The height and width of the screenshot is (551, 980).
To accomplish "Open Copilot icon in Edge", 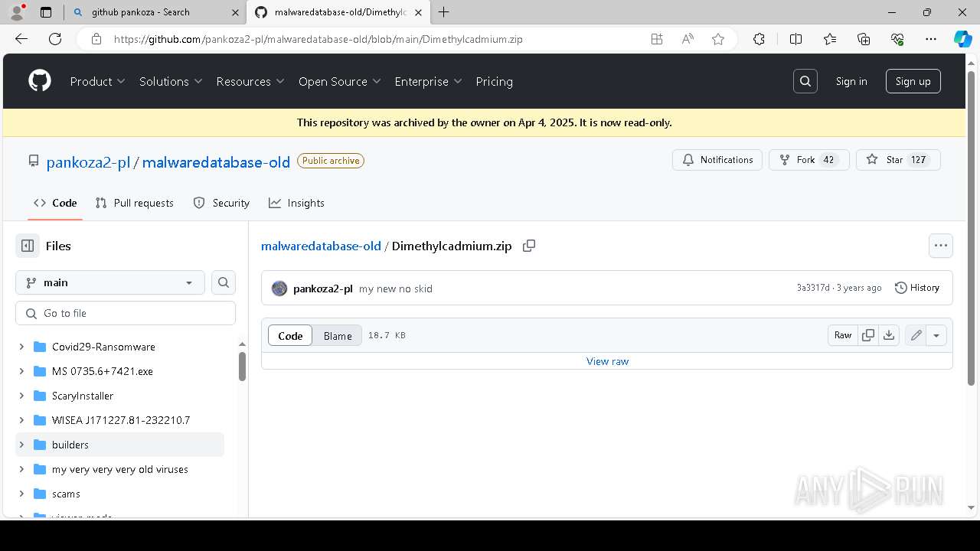I will [962, 39].
